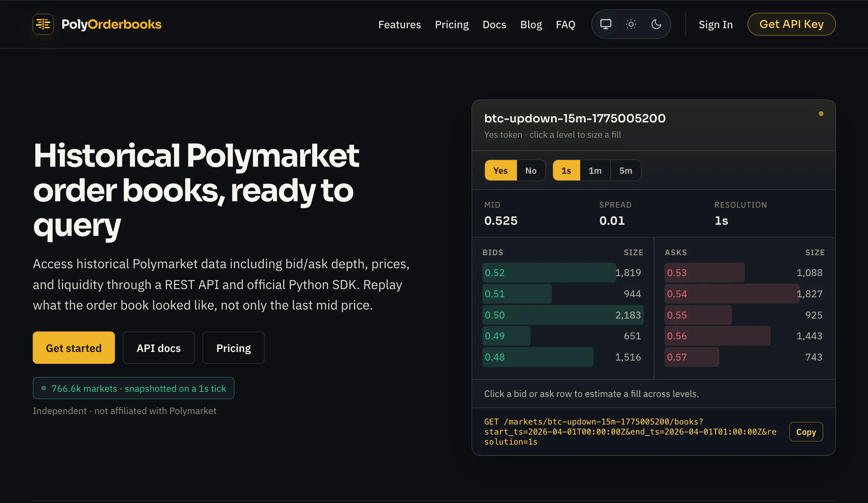Screen dimensions: 868x503
Task: Select the 0.55 ask row
Action: [745, 315]
